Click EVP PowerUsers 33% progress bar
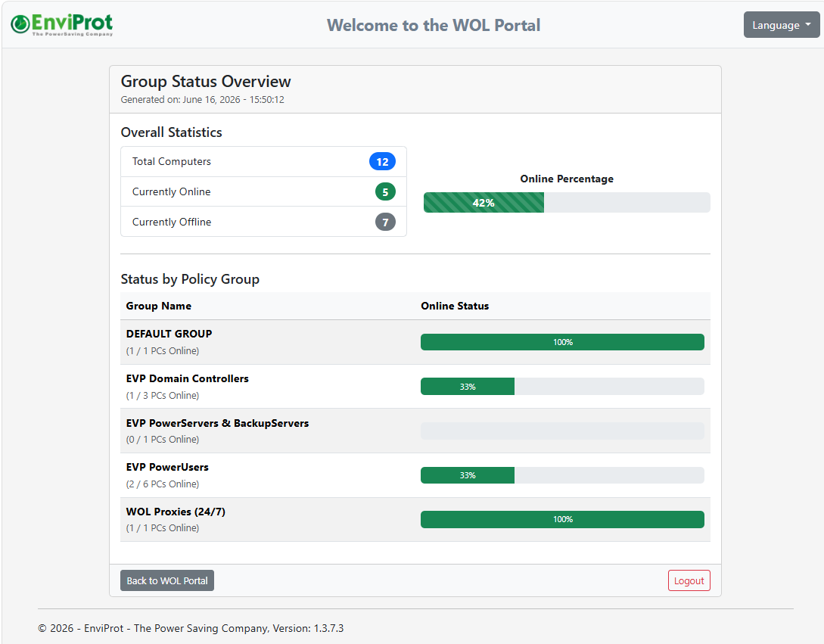Viewport: 824px width, 644px height. [x=562, y=475]
